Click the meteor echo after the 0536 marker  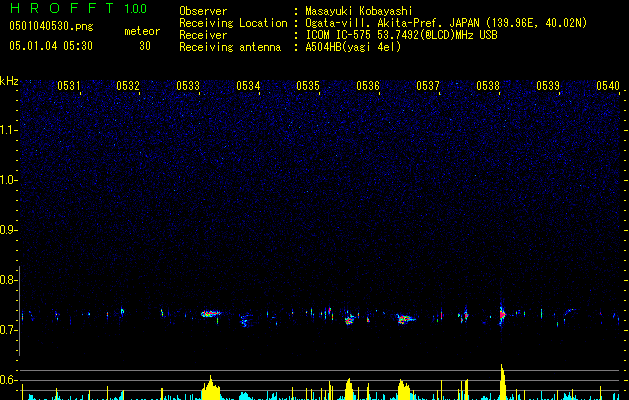(406, 319)
